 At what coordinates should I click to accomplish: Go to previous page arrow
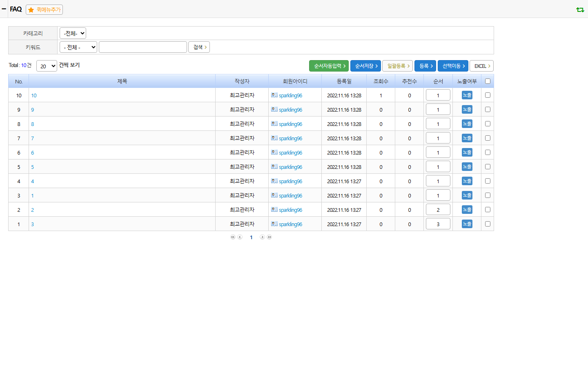tap(240, 237)
